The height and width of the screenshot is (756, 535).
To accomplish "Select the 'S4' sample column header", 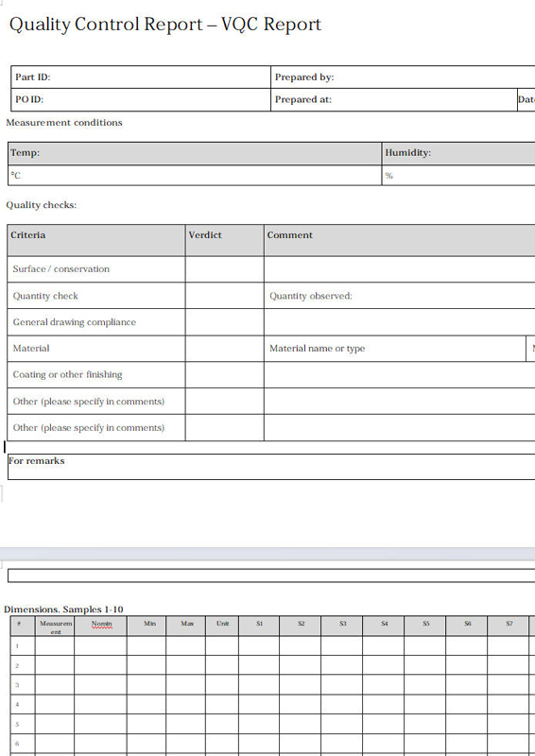I will (x=384, y=626).
